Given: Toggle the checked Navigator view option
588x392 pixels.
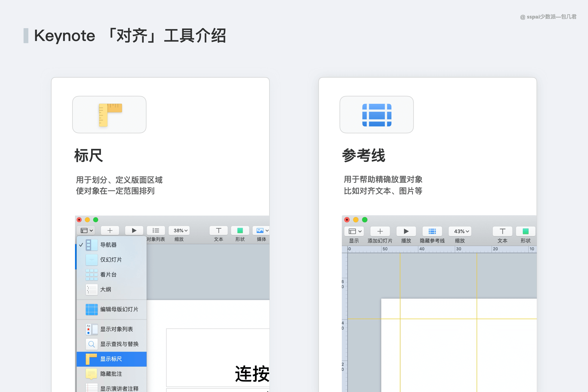Looking at the screenshot, I should tap(108, 245).
